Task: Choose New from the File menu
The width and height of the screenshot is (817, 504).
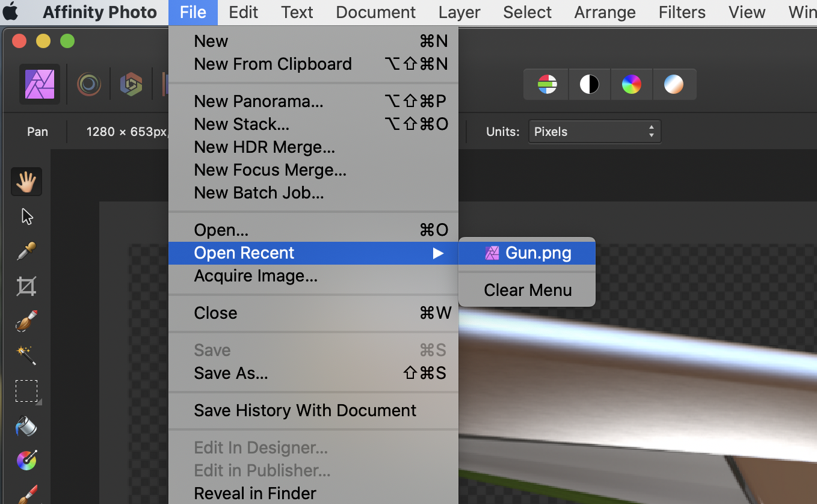Action: pos(313,41)
